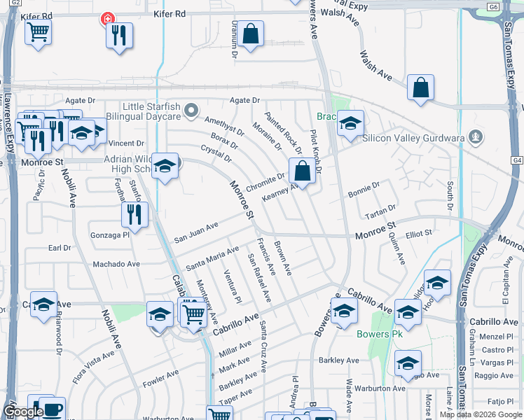524x420 pixels.
Task: Click the Tartan Dr street label
Action: pos(380,211)
